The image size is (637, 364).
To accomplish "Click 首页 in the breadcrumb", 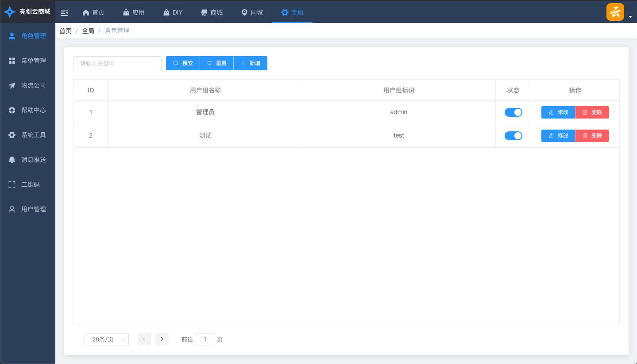I will coord(66,31).
